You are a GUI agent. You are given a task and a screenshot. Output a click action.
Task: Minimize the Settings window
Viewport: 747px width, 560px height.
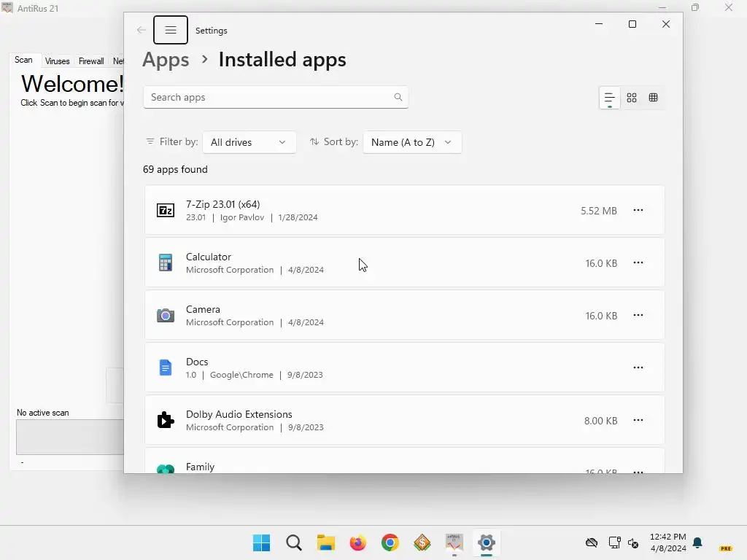pyautogui.click(x=599, y=24)
